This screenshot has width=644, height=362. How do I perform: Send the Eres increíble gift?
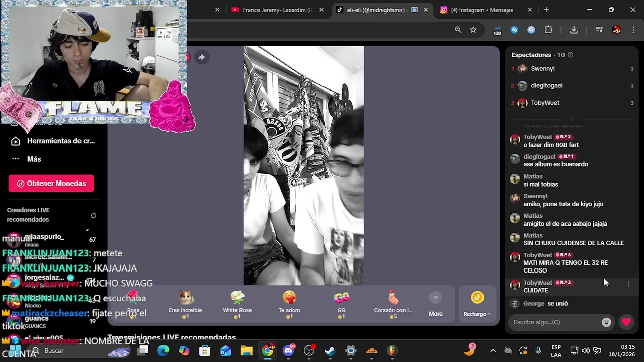(185, 304)
